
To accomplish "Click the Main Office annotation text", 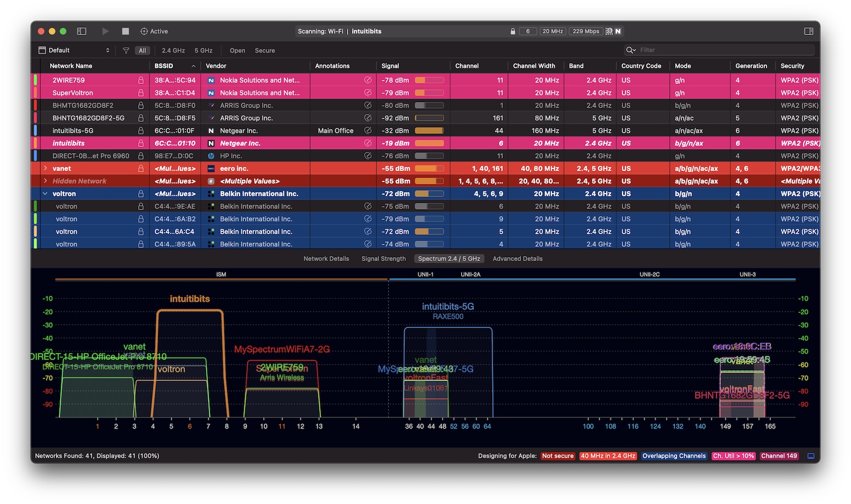I will pyautogui.click(x=336, y=131).
